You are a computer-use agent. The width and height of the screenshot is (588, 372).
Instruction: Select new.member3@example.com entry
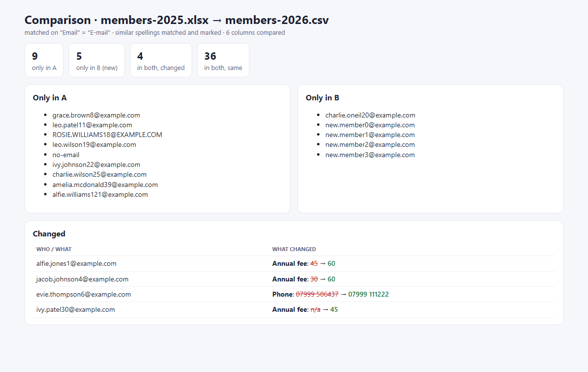coord(370,155)
